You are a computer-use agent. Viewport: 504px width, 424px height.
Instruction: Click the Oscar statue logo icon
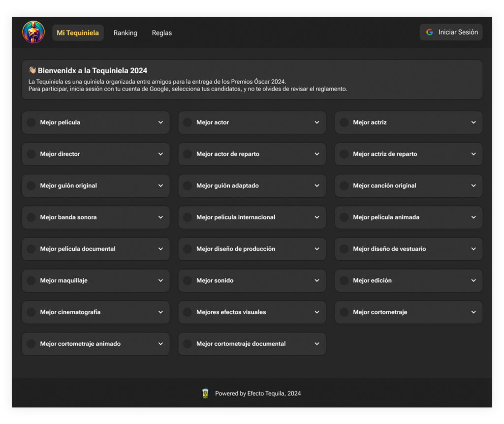33,32
